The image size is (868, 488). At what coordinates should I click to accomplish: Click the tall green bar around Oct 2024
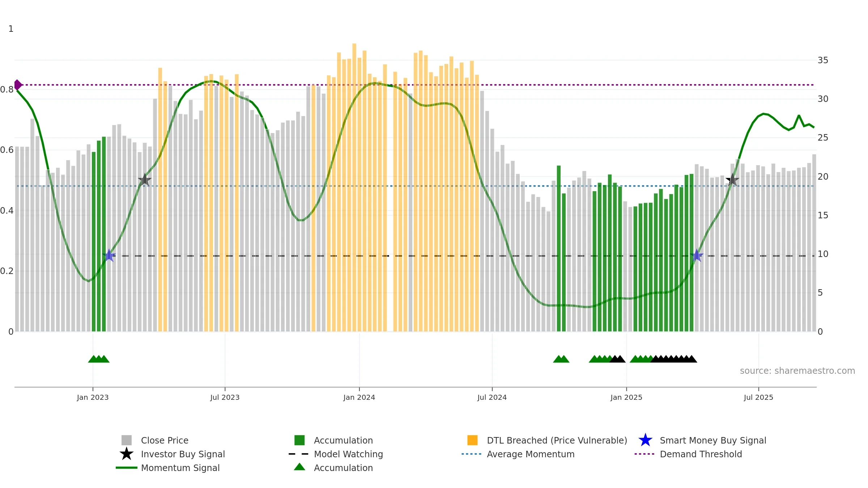558,248
